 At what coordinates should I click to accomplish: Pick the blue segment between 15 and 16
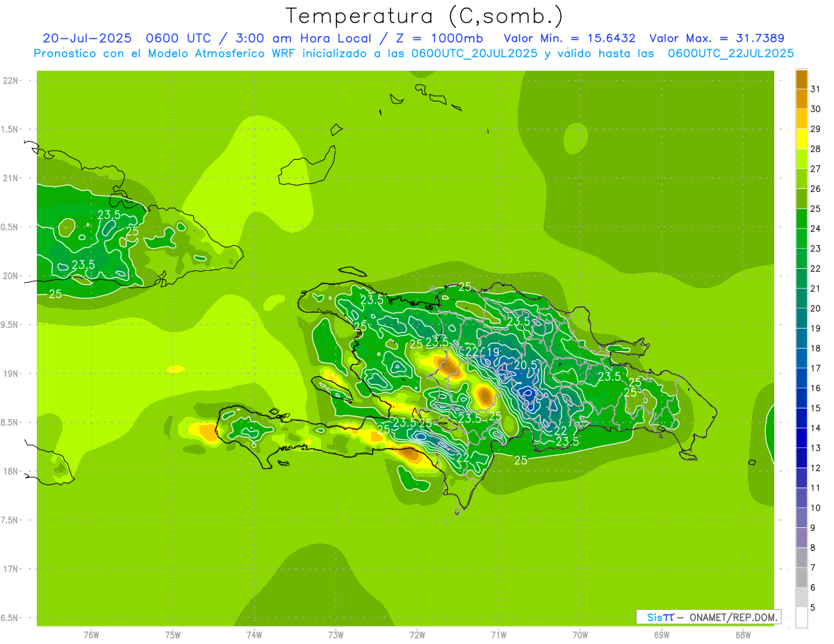point(801,398)
